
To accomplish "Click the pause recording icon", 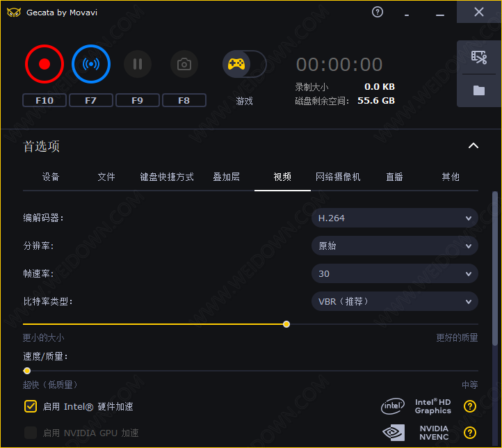I will click(x=138, y=65).
